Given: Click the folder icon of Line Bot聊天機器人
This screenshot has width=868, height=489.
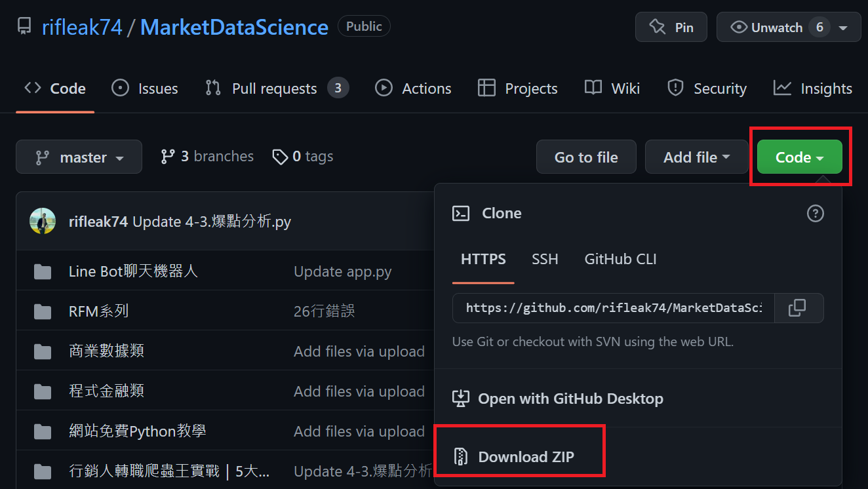Looking at the screenshot, I should (x=43, y=271).
